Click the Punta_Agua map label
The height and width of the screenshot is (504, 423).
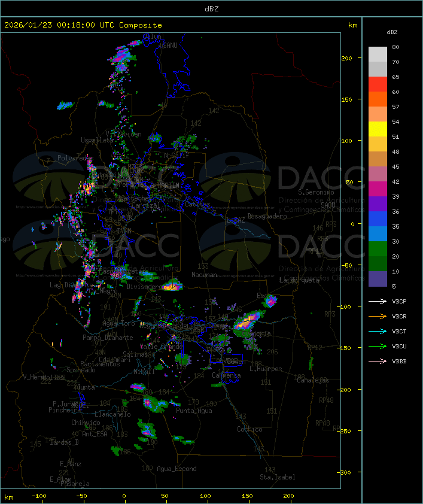(x=194, y=411)
